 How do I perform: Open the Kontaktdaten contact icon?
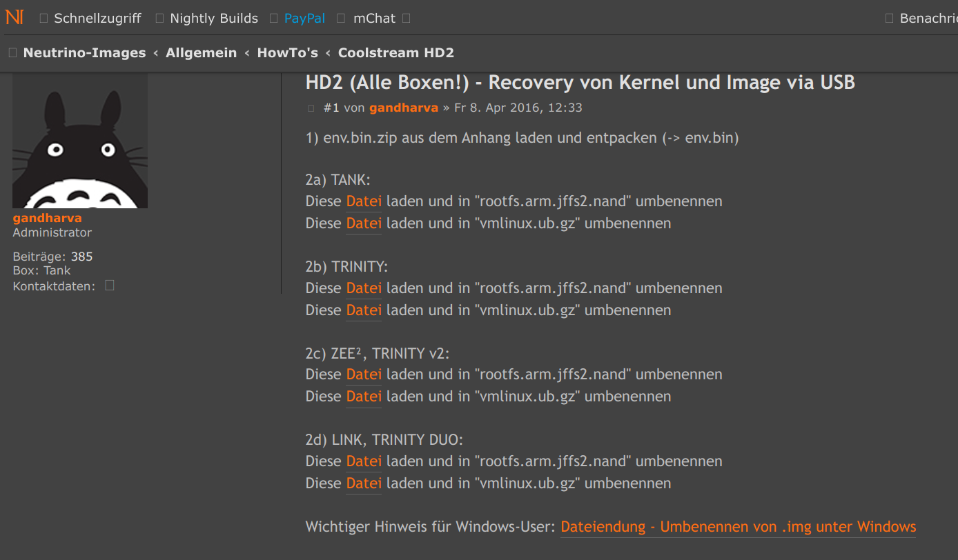click(109, 286)
